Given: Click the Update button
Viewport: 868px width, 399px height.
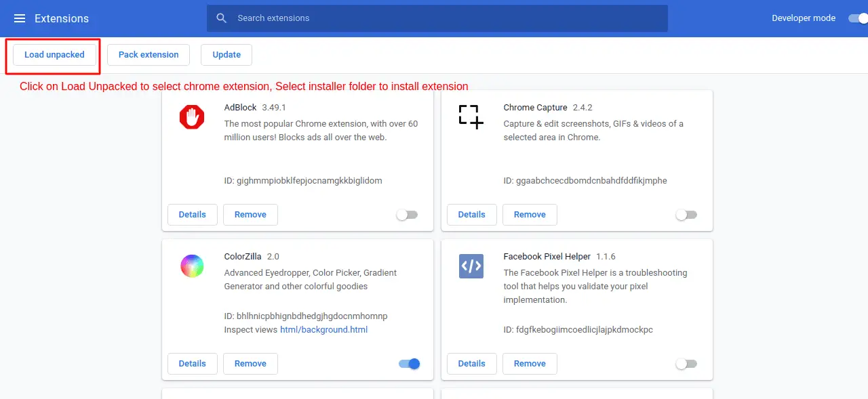Looking at the screenshot, I should point(226,55).
